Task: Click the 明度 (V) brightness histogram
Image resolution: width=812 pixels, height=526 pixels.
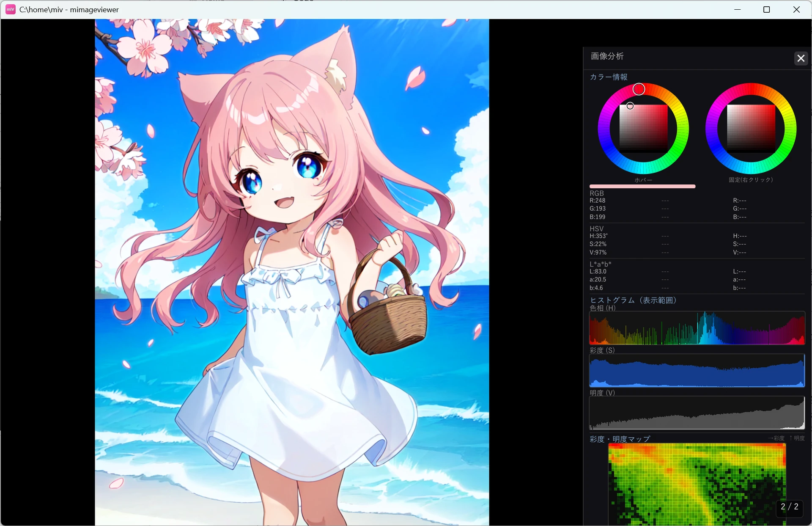Action: (x=697, y=413)
